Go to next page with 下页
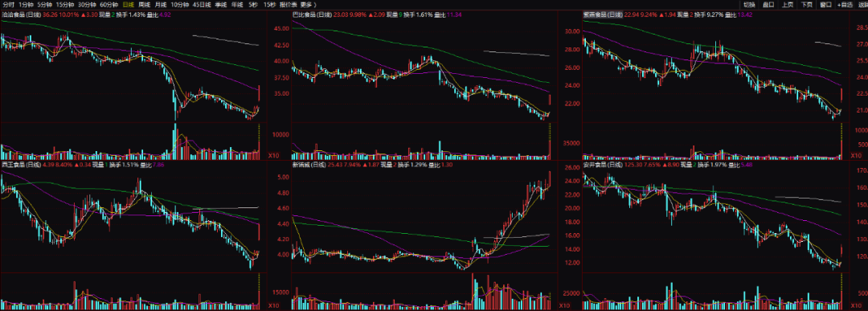Viewport: 868px width, 311px height. (x=807, y=5)
